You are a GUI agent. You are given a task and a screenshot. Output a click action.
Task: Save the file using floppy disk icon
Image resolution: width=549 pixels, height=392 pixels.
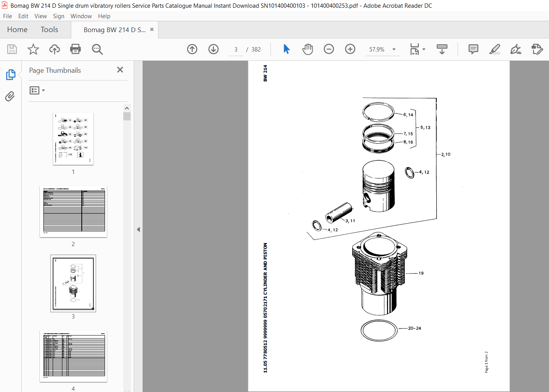pyautogui.click(x=12, y=49)
